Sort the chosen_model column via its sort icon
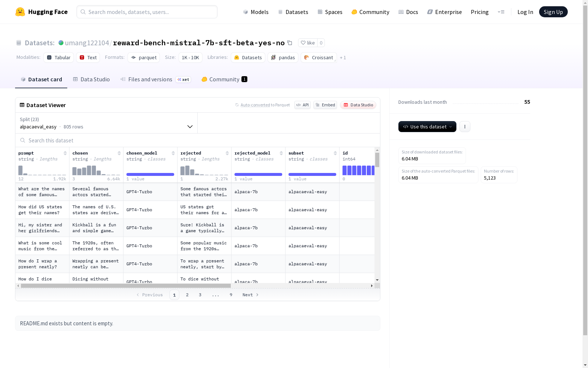Viewport: 588px width, 368px height. pos(173,153)
